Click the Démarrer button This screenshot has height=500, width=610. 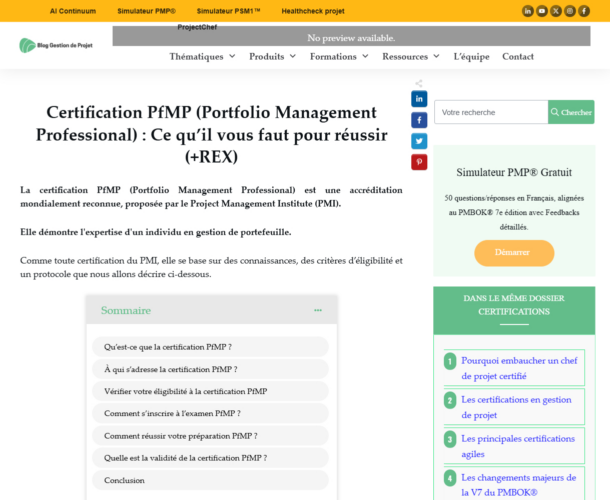pos(514,253)
